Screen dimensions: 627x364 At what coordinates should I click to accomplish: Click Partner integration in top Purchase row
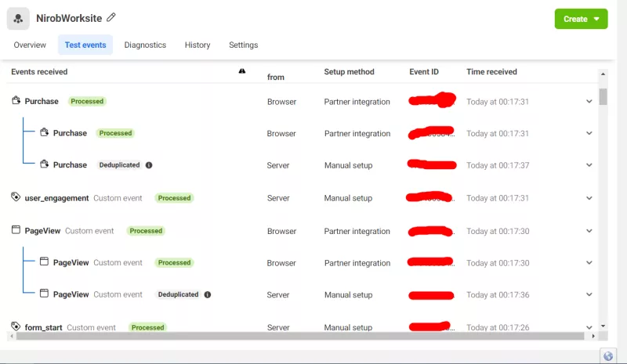357,102
